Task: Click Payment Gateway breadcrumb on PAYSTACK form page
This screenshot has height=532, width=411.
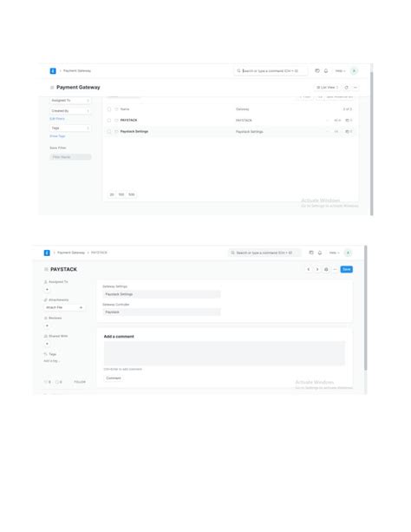Action: click(x=71, y=253)
